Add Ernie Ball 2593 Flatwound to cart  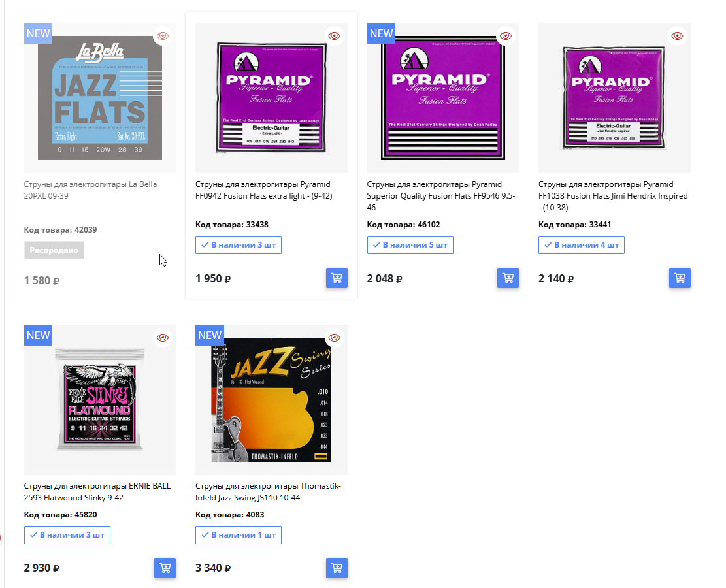pos(165,568)
